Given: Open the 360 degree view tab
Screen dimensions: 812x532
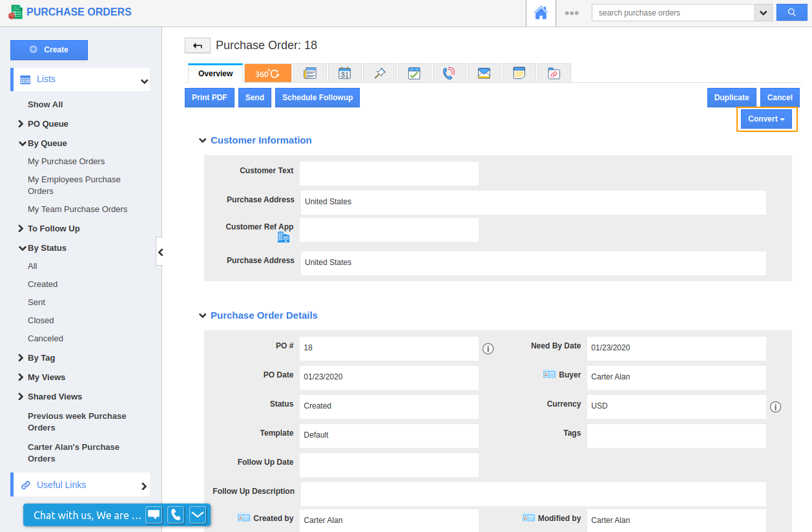Looking at the screenshot, I should coord(267,74).
